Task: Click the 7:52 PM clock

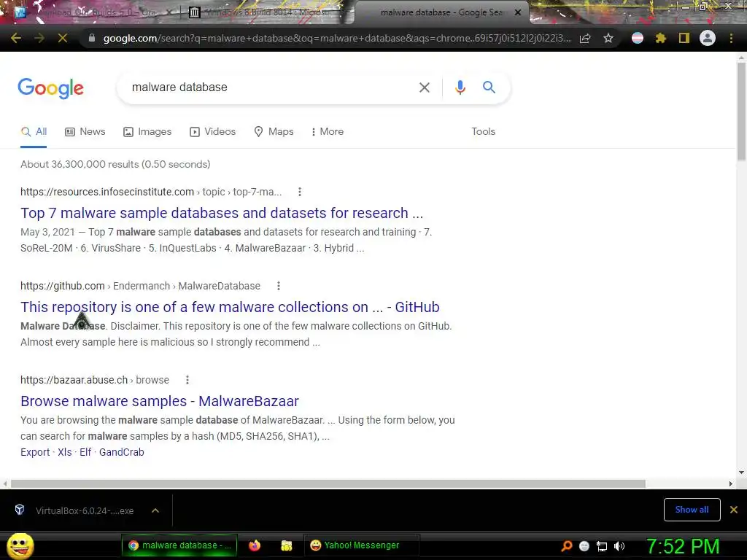Action: [683, 546]
